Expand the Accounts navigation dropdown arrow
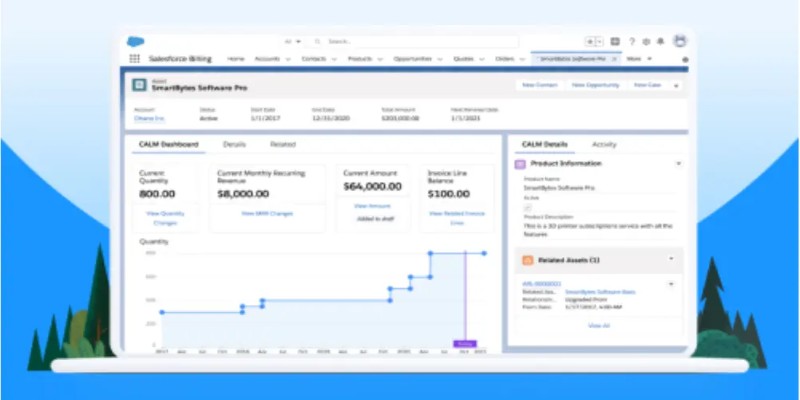Viewport: 800px width, 400px height. pos(288,59)
